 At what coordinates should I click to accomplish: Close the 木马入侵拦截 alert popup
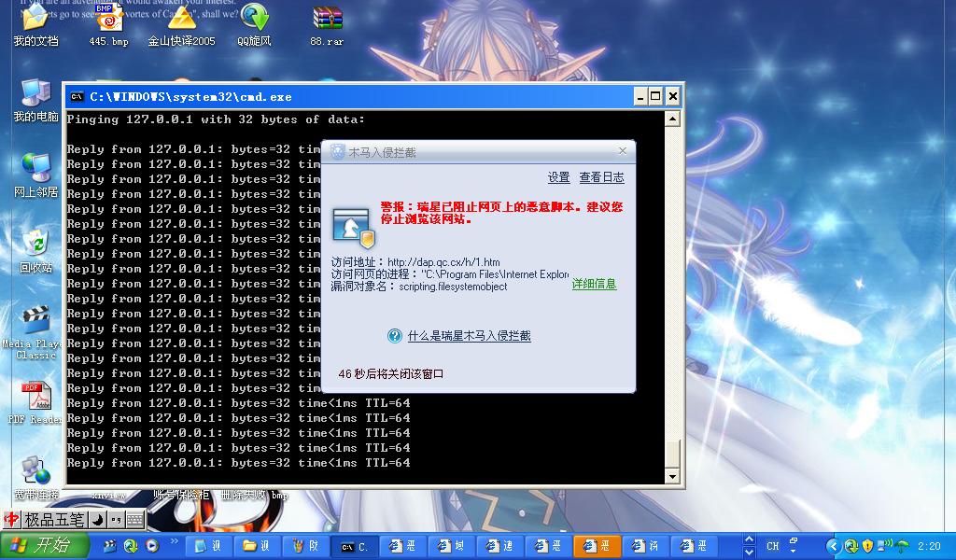(x=623, y=151)
